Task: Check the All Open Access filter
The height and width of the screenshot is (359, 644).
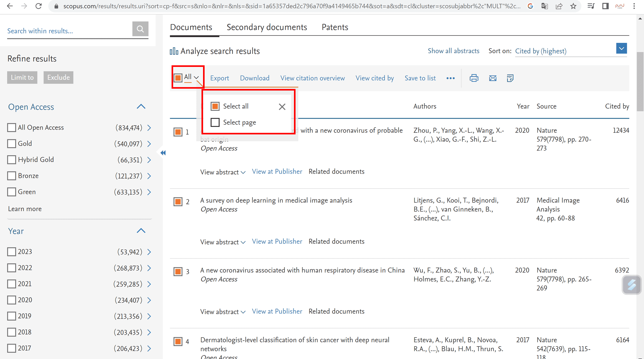Action: [x=12, y=128]
